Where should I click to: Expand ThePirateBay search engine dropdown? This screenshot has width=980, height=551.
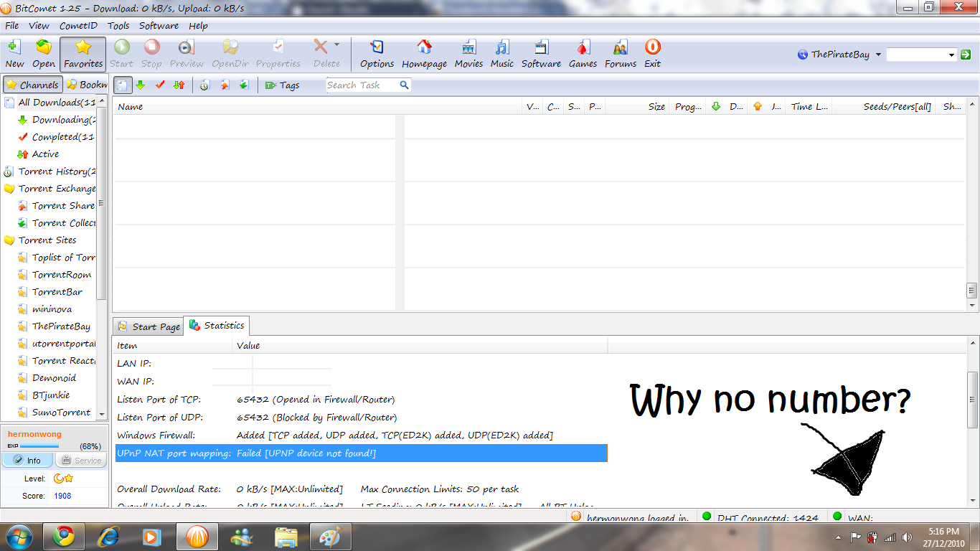click(x=879, y=55)
